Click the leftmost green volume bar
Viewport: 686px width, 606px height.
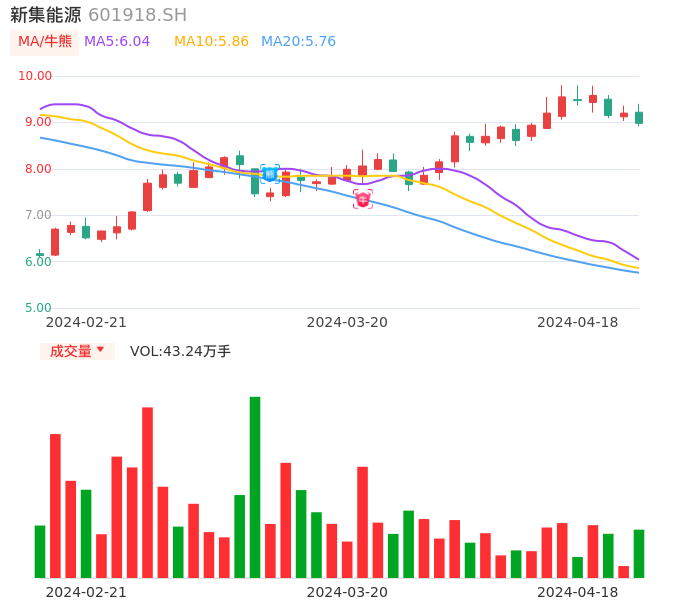[x=40, y=551]
